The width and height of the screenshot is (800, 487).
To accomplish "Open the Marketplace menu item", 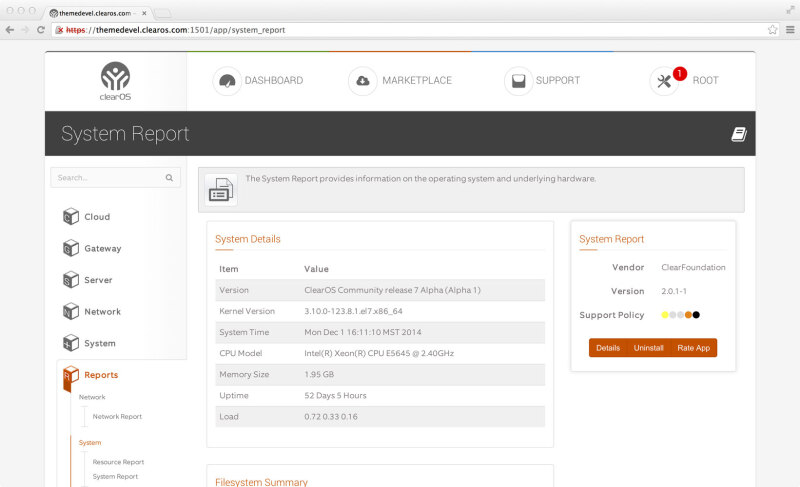I will pyautogui.click(x=417, y=81).
